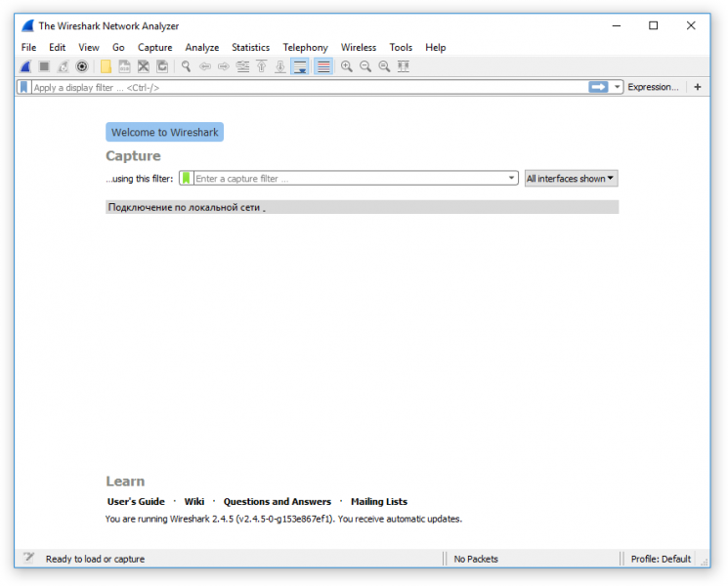The image size is (728, 586).
Task: Click the green capture filter bookmark icon
Action: (x=187, y=178)
